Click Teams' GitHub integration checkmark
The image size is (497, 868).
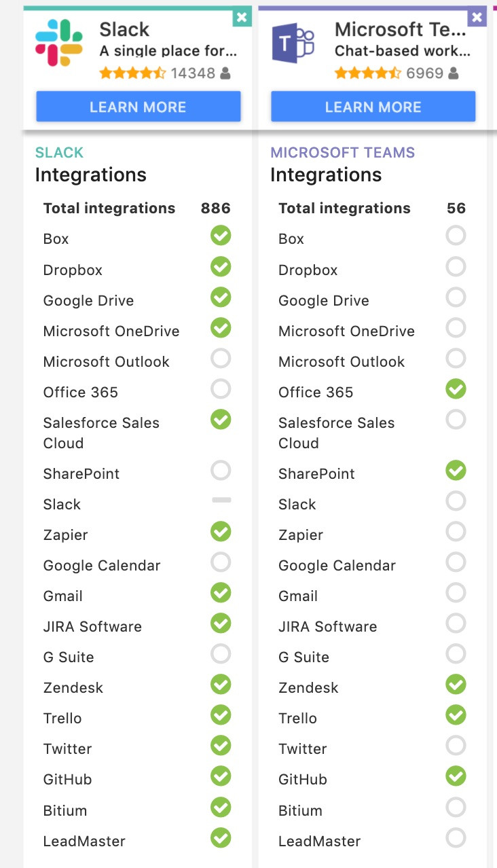456,776
